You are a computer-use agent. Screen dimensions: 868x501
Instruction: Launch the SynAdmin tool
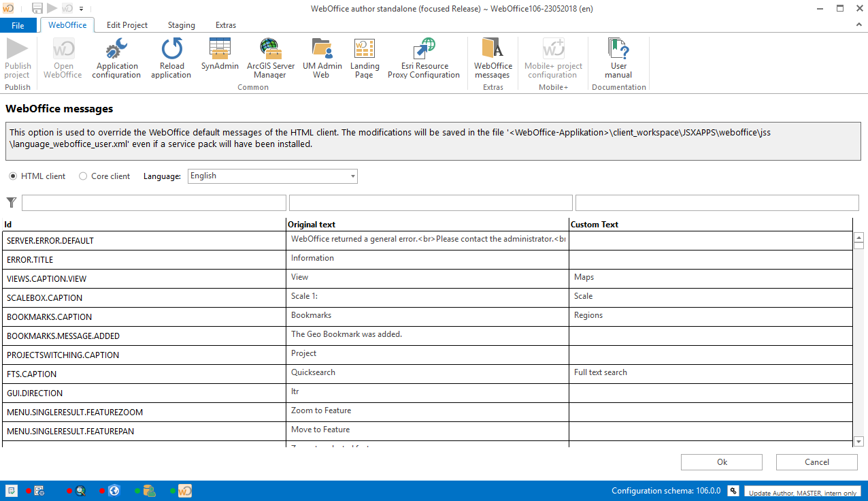(x=219, y=58)
